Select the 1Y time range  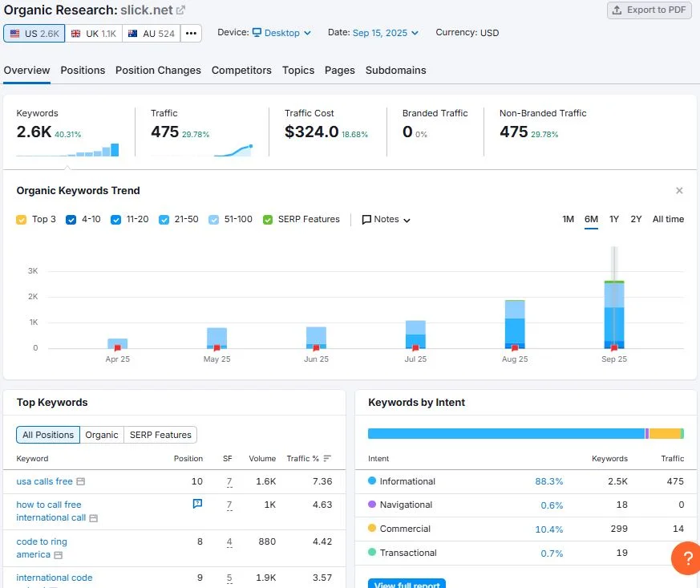point(614,219)
